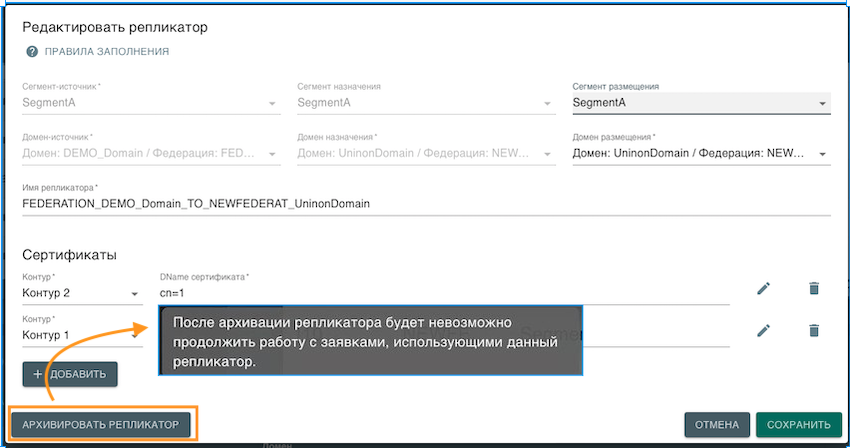Open the Сегмент назначения dropdown arrow

point(548,103)
